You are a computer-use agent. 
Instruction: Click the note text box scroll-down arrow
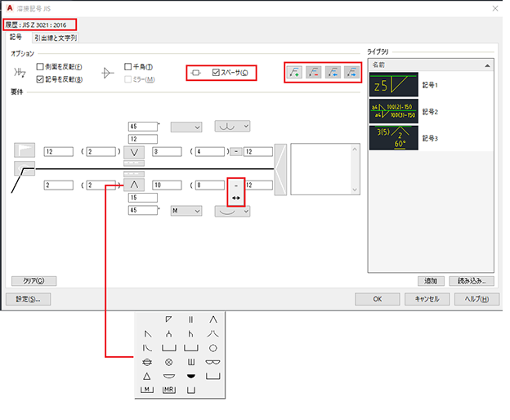click(355, 190)
